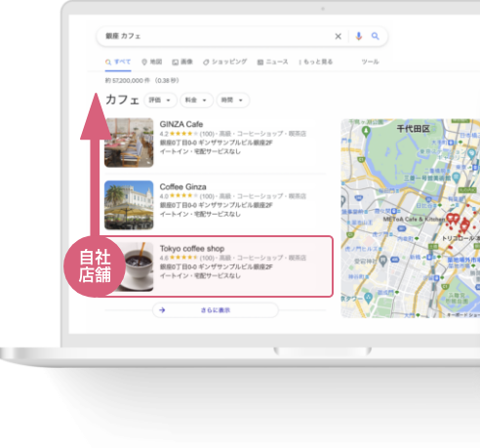Viewport: 480px width, 448px height.
Task: Click the カフェ section heading
Action: (x=122, y=100)
